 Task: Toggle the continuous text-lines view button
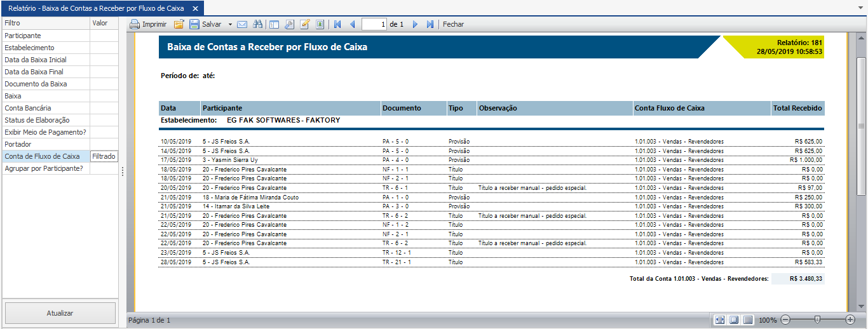(x=748, y=319)
